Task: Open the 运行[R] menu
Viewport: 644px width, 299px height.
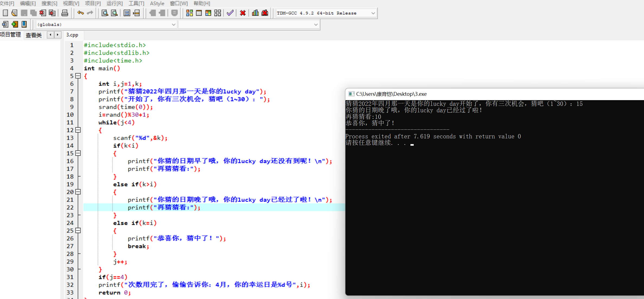Action: [x=114, y=3]
